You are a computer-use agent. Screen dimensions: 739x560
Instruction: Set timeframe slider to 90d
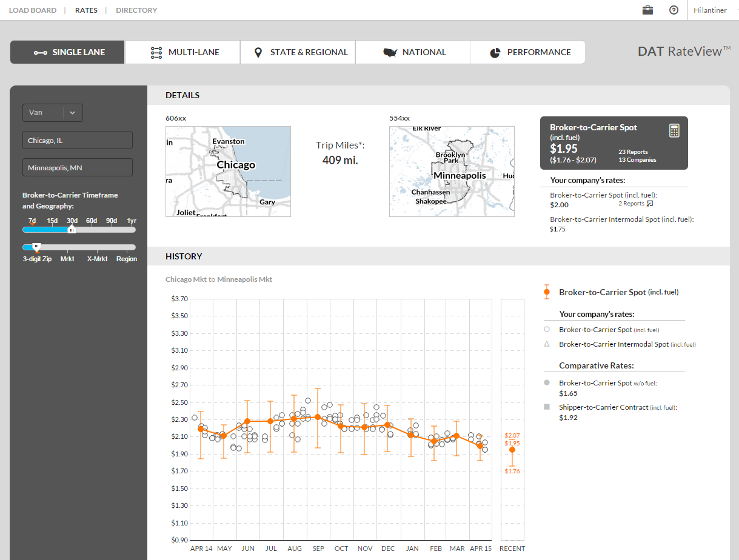(112, 221)
